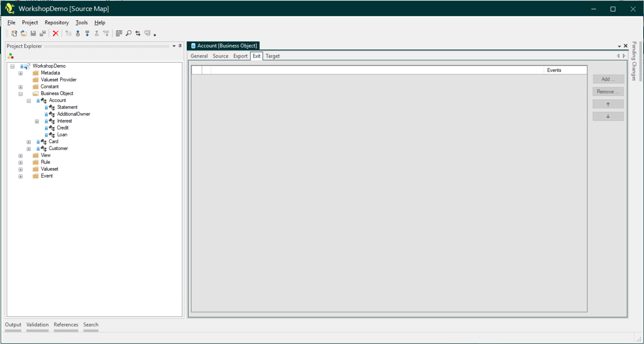Click the Add button in the Exit panel
Screen dimensions: 644x344
608,79
